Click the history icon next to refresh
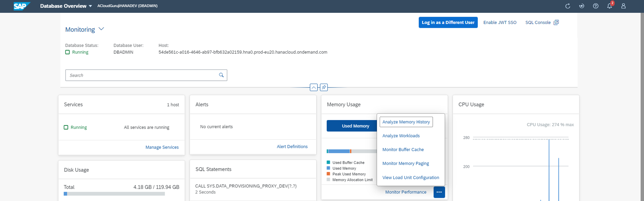The image size is (644, 201). 582,6
